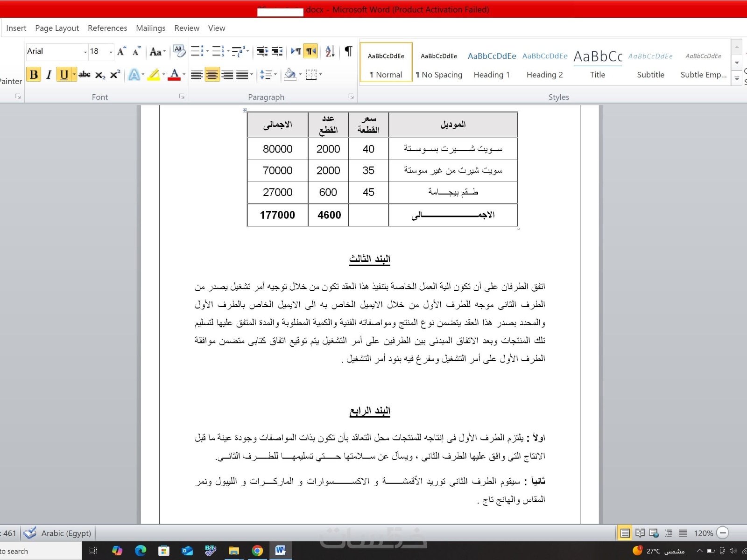Open the Insert tab
The image size is (747, 560).
(x=16, y=28)
